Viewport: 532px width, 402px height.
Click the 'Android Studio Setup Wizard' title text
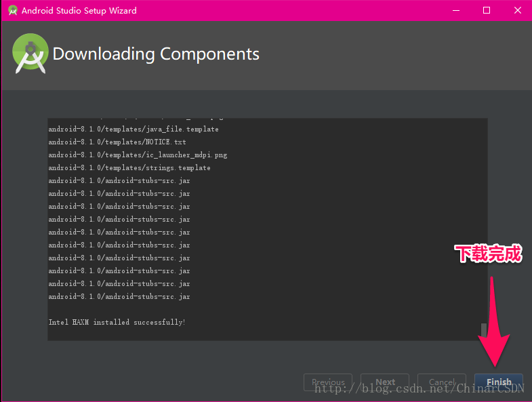79,11
